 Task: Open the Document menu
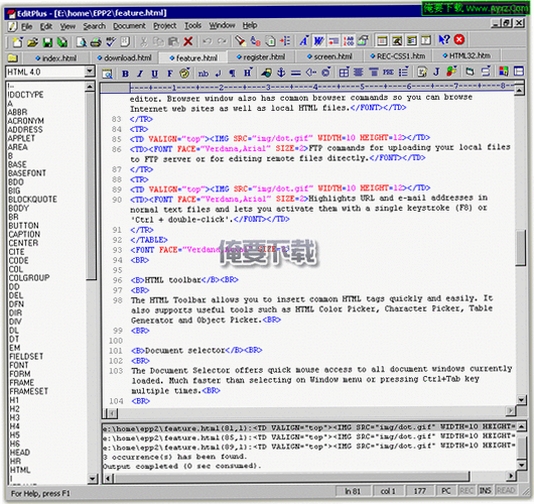click(x=129, y=26)
